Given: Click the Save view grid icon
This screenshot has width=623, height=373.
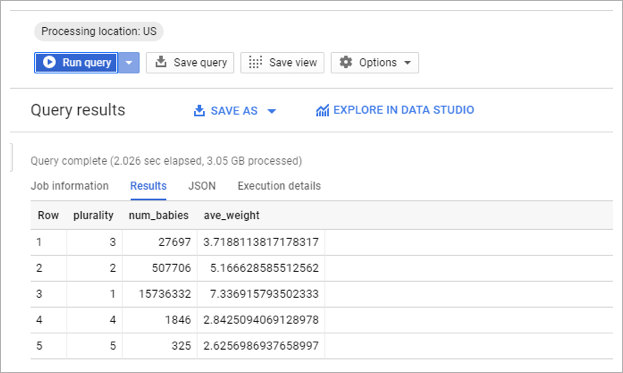Looking at the screenshot, I should (255, 62).
